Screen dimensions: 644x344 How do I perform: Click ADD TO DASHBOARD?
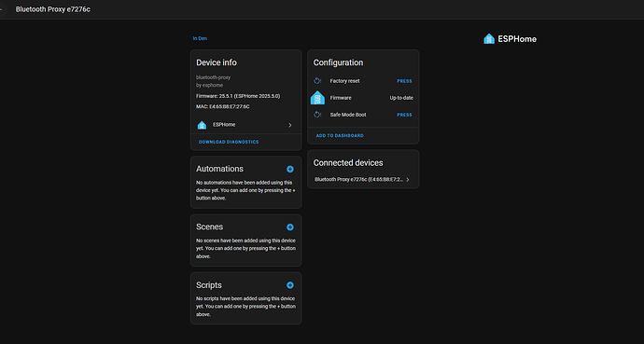click(x=340, y=135)
